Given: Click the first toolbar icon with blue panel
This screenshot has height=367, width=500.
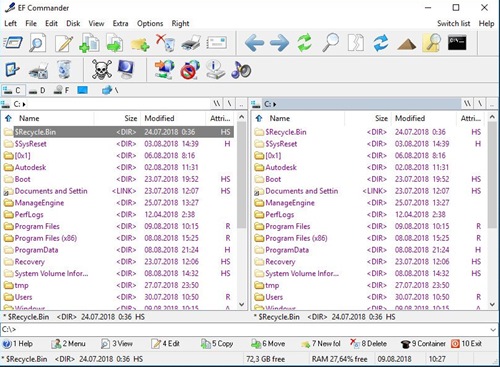Looking at the screenshot, I should 13,43.
